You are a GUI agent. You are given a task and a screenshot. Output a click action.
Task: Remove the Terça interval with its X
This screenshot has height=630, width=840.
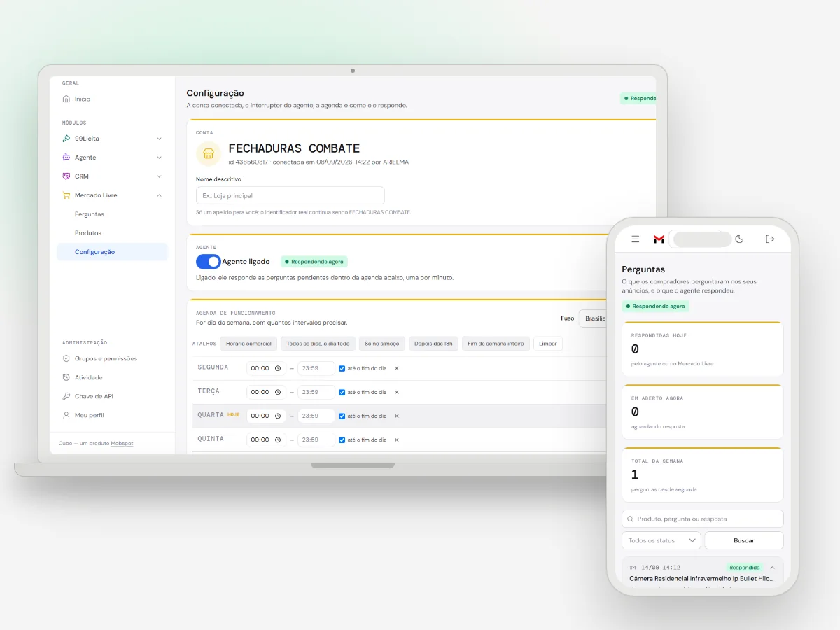pyautogui.click(x=396, y=392)
